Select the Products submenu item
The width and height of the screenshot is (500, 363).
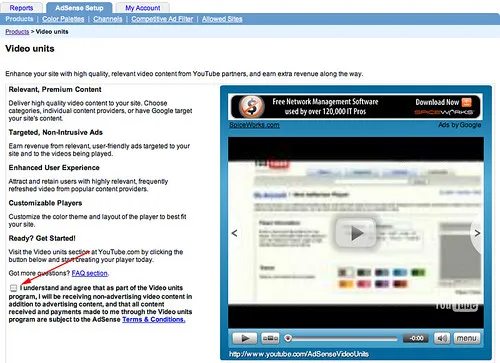[x=19, y=19]
